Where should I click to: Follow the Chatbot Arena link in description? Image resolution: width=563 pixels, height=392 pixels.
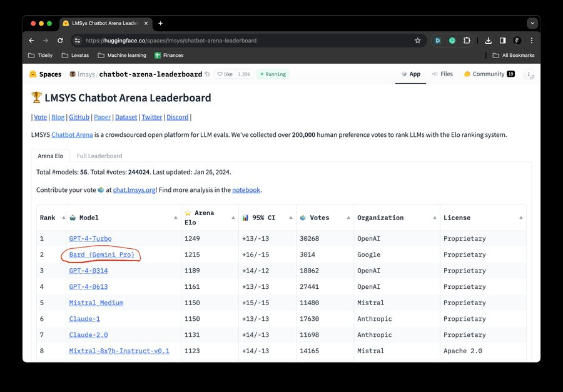point(72,135)
